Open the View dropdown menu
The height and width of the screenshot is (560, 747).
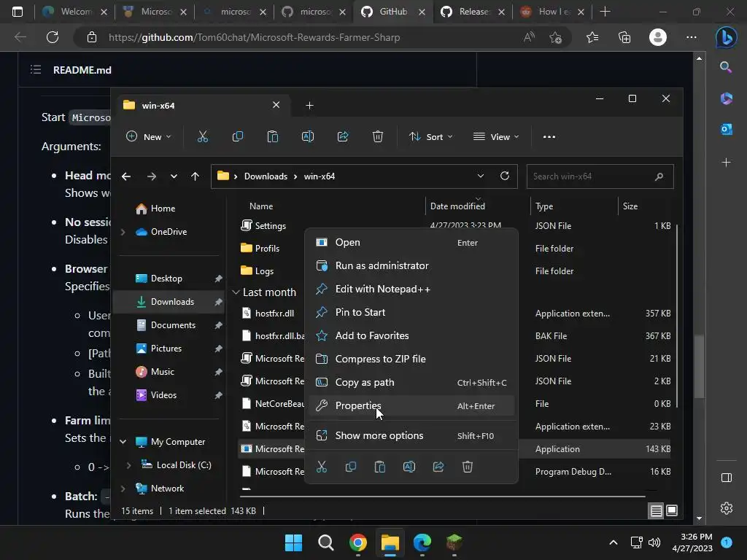pyautogui.click(x=496, y=136)
